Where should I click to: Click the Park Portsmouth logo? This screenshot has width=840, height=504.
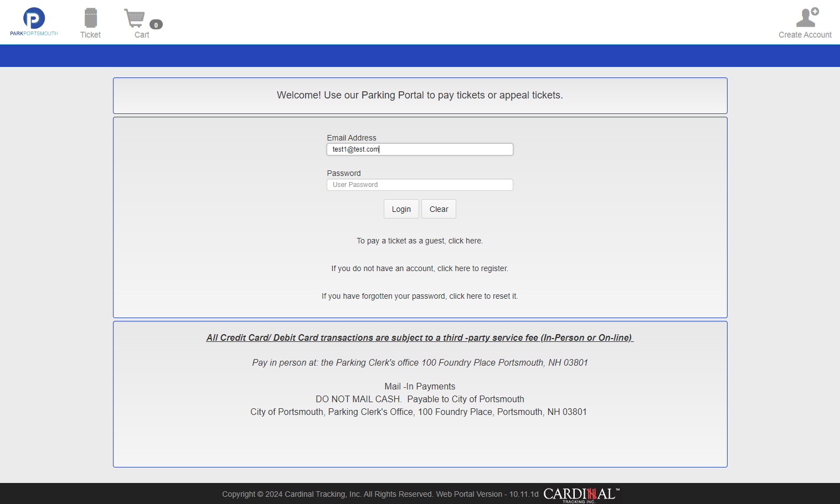(34, 22)
